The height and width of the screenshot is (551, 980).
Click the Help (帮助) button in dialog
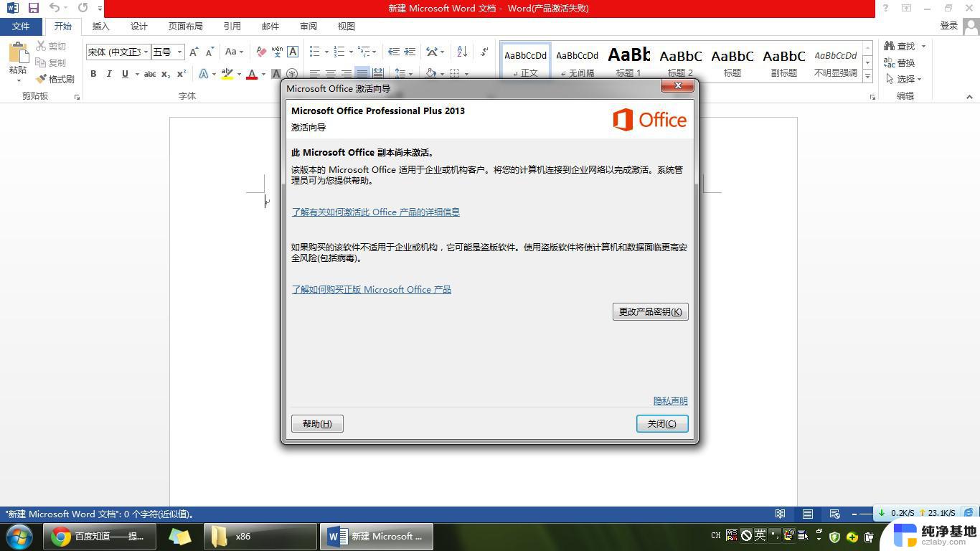[x=317, y=423]
